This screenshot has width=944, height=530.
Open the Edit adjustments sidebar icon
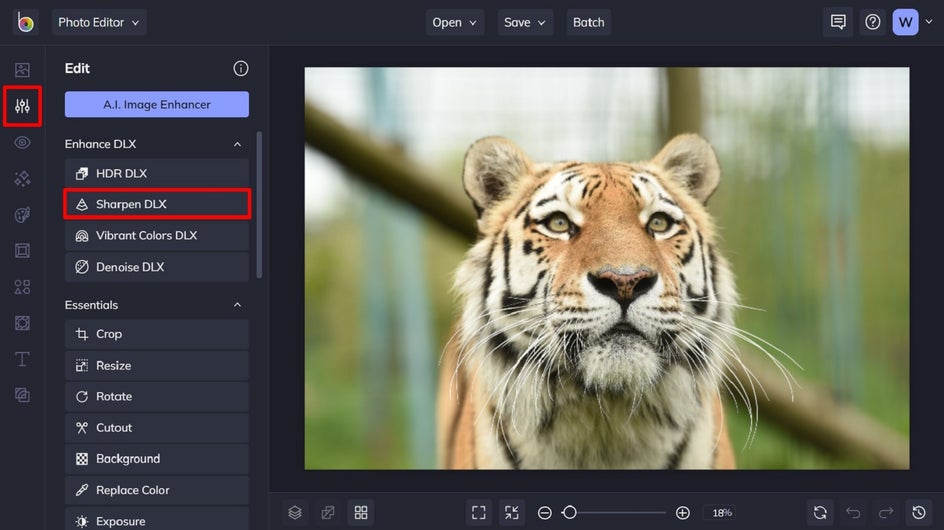pos(22,106)
